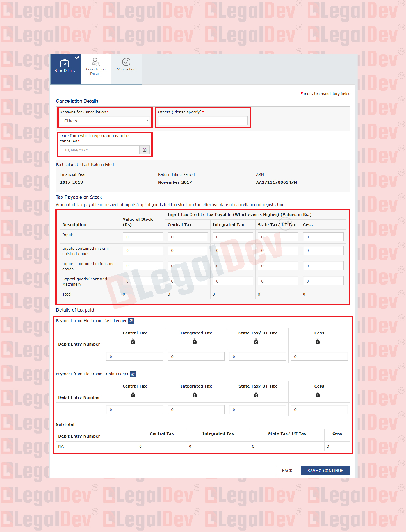Click the NA debit entry in SubTotal

point(61,447)
